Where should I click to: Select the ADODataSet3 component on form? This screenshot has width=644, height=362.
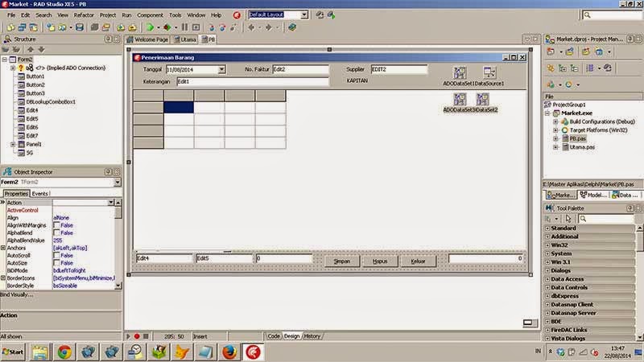point(459,99)
